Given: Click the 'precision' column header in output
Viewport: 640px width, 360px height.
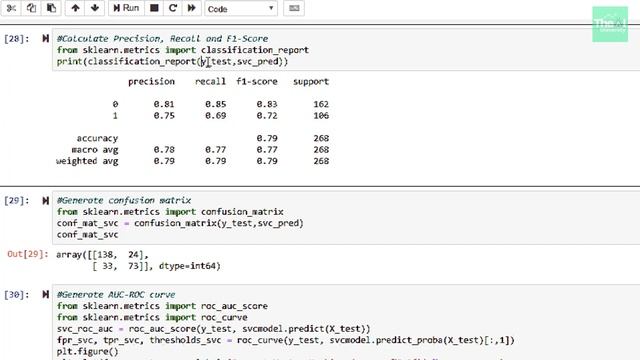Looking at the screenshot, I should 151,82.
